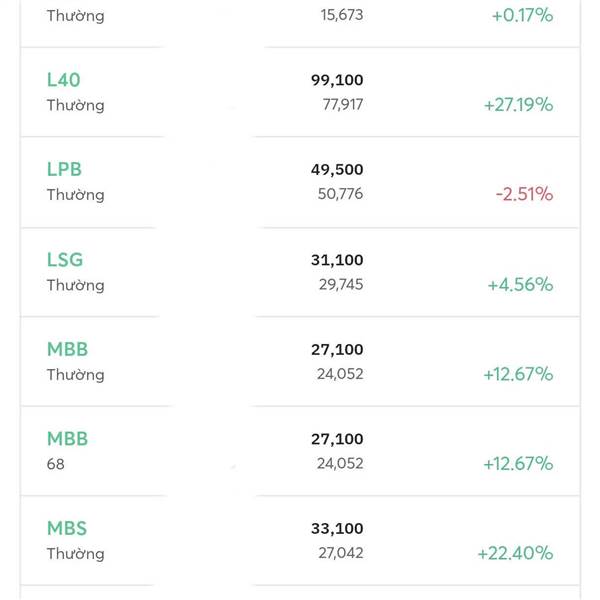Screen dimensions: 600x600
Task: Open the L40 stock ticker
Action: coord(64,80)
